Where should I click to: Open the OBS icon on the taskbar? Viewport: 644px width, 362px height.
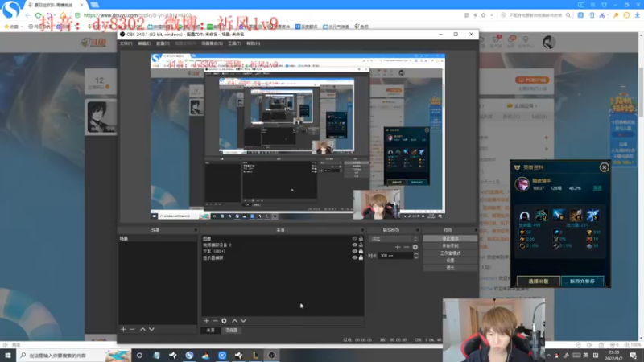(x=271, y=356)
